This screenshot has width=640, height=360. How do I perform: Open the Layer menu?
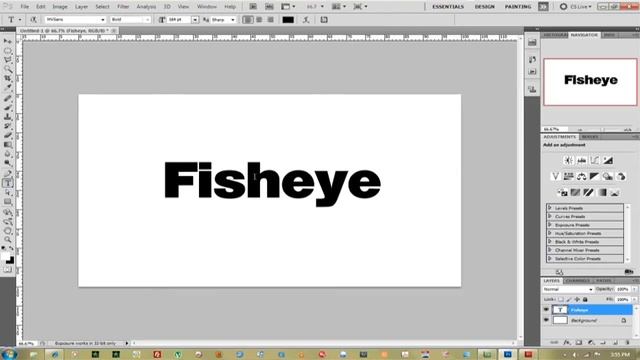pos(81,7)
